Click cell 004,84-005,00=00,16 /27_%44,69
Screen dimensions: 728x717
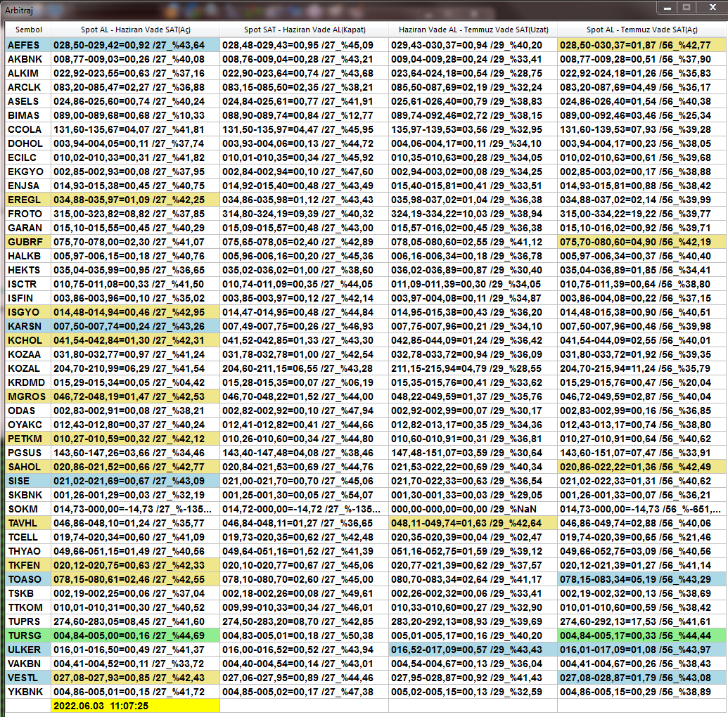136,635
